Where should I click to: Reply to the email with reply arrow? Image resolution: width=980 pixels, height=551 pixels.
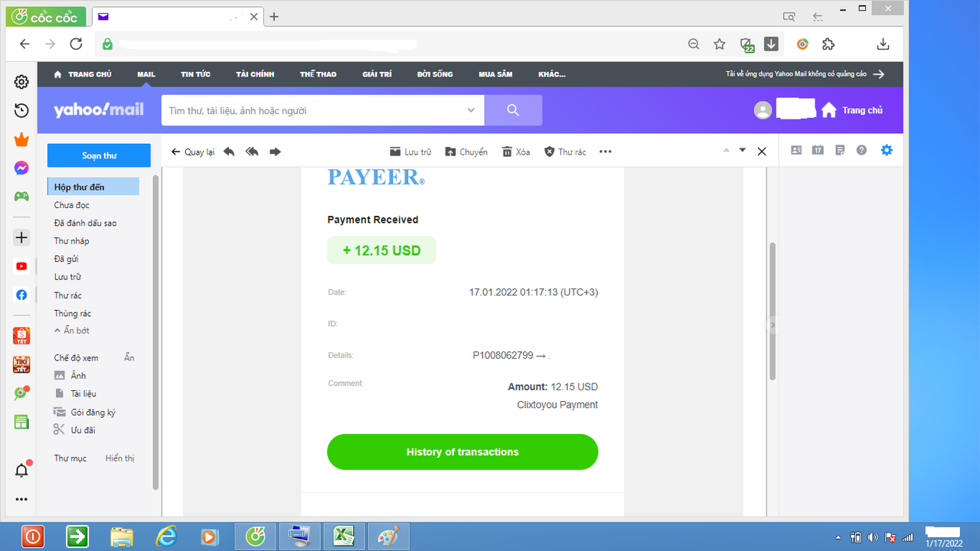point(229,152)
